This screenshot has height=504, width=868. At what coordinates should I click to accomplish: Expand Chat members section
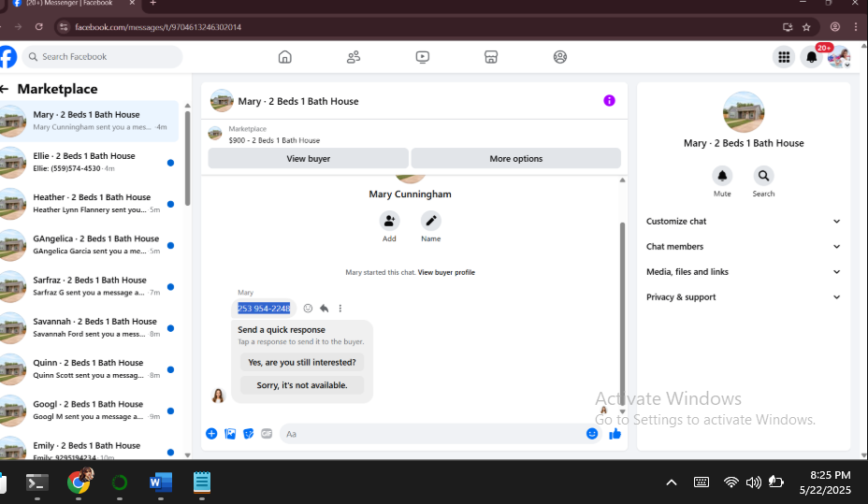pyautogui.click(x=744, y=247)
